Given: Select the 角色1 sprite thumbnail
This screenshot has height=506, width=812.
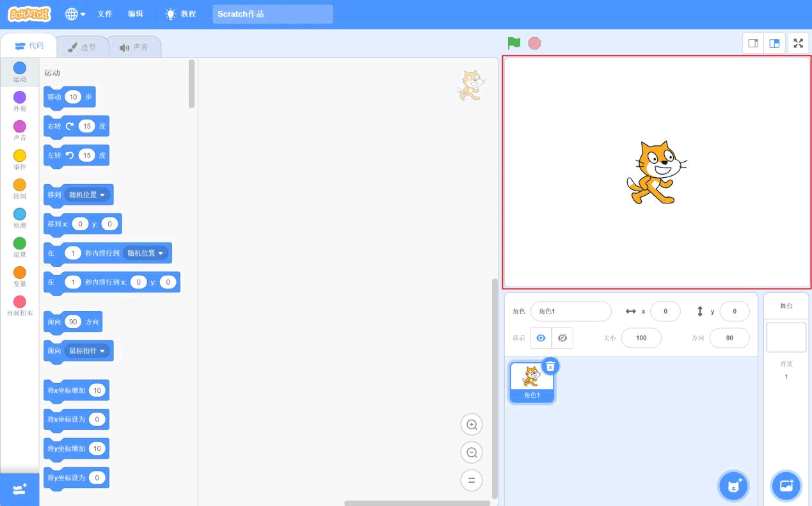Looking at the screenshot, I should (x=532, y=383).
